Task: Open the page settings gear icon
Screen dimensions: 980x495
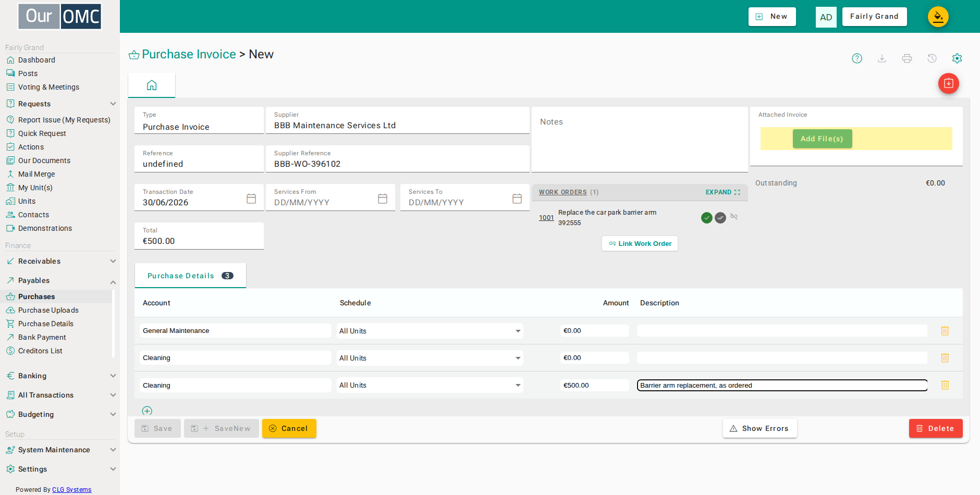Action: (x=957, y=58)
